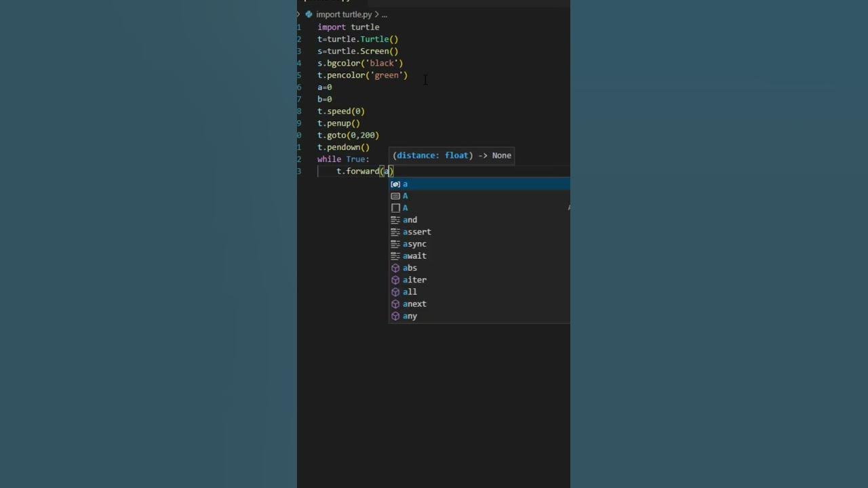Click the keyword icon beside 'assert'
This screenshot has width=868, height=488.
point(395,232)
